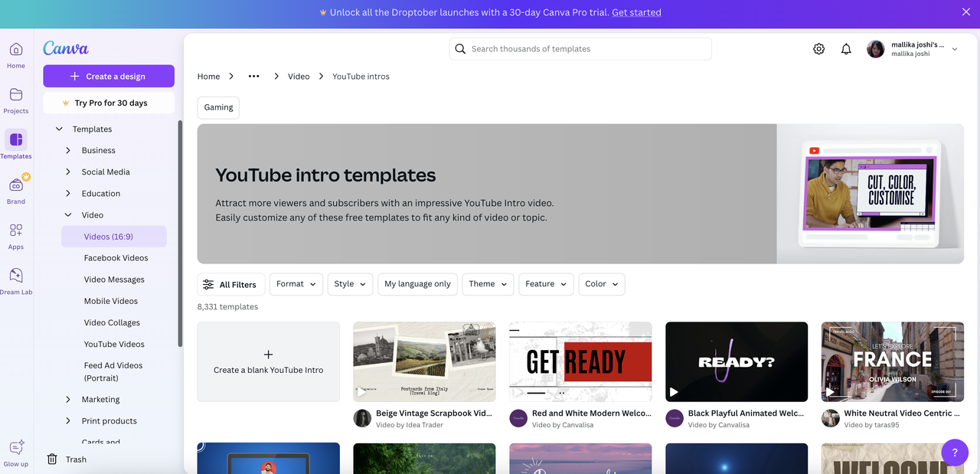This screenshot has width=980, height=474.
Task: Open the Trash bin
Action: click(52, 459)
